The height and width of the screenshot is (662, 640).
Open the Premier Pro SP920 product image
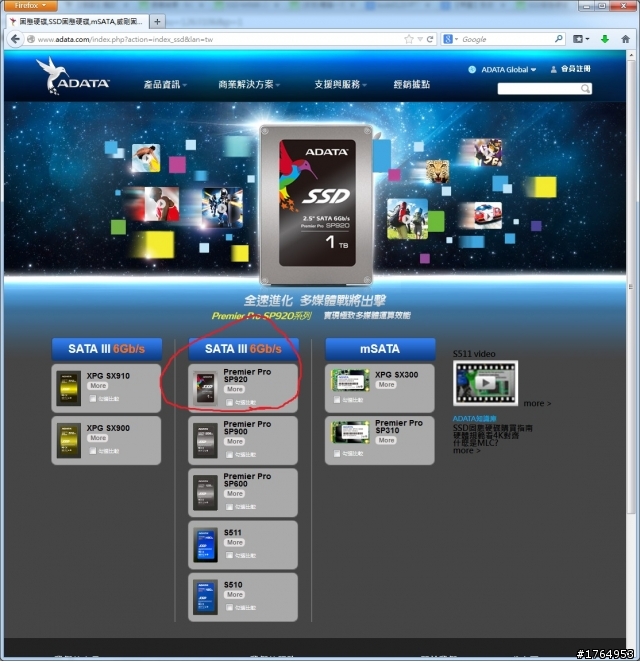tap(205, 388)
